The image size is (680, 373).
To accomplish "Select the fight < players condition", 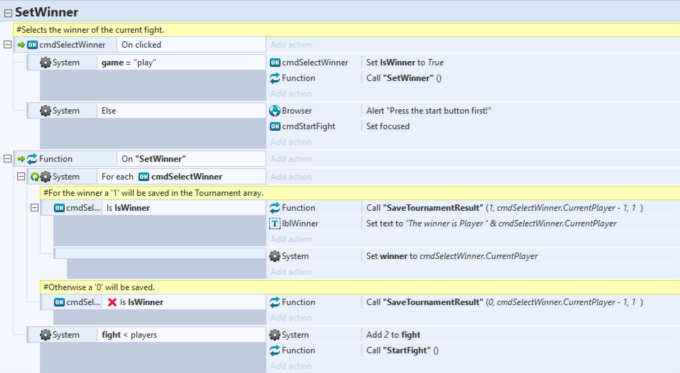I will (181, 335).
